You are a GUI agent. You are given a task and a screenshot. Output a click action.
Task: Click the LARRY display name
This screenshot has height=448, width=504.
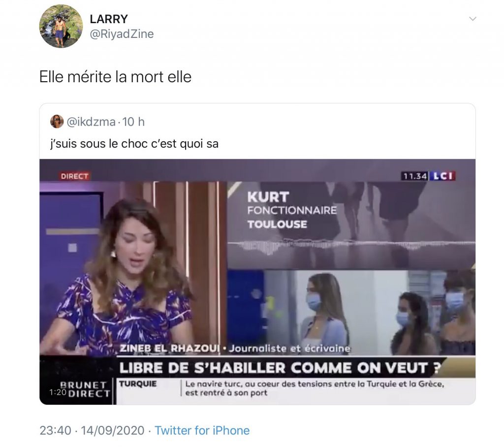click(x=109, y=19)
